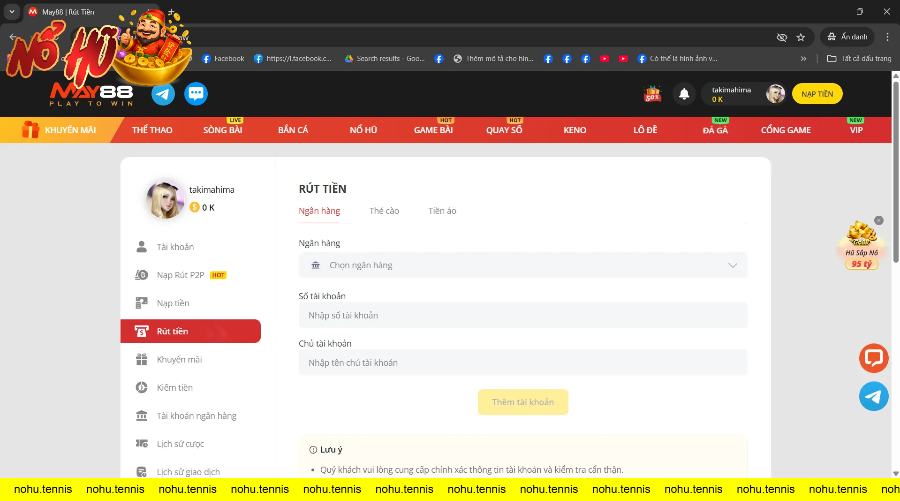Close the Hũ Sắp Nổ jackpot popup
This screenshot has height=501, width=900.
click(x=879, y=220)
